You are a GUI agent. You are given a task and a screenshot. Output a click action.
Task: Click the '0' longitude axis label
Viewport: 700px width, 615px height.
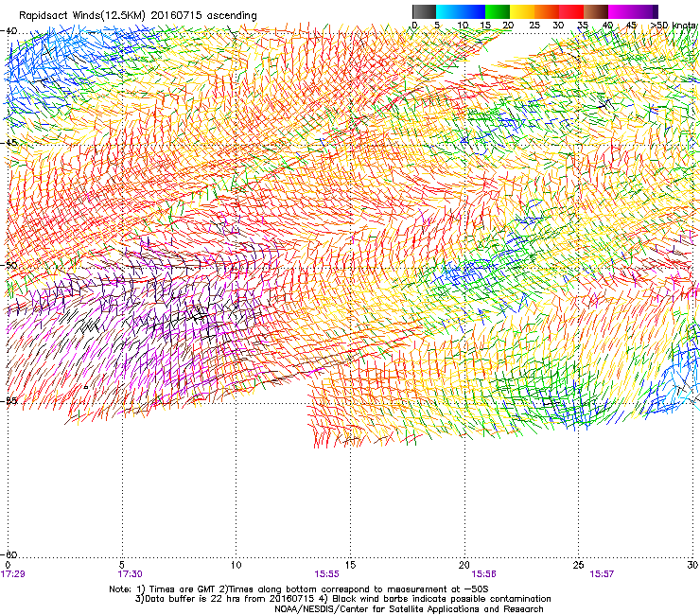(x=8, y=565)
